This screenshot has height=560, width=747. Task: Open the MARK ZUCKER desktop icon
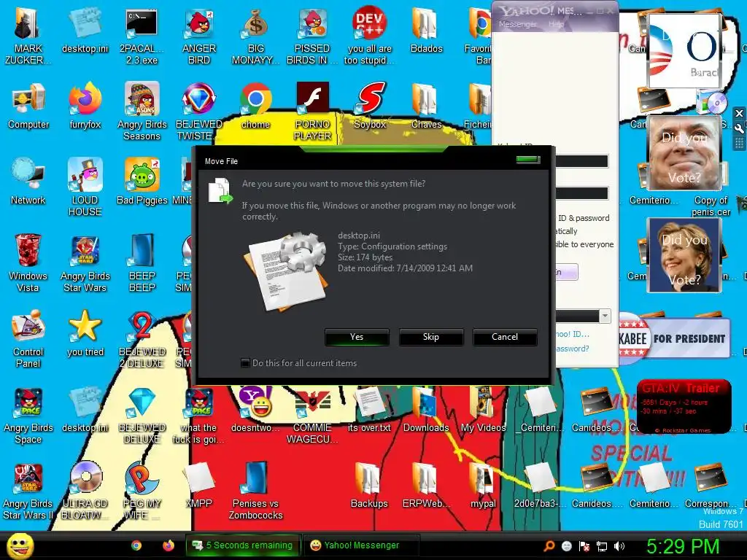coord(28,36)
